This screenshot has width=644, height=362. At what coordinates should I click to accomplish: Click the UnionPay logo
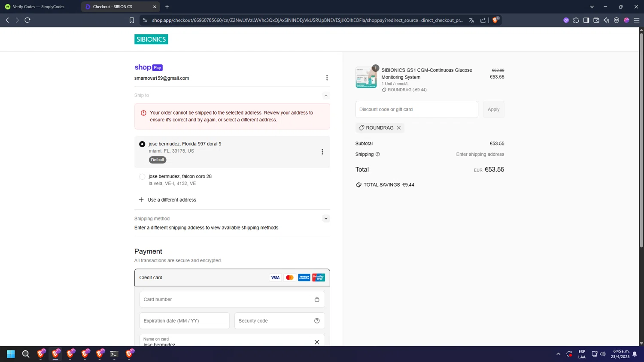point(319,278)
